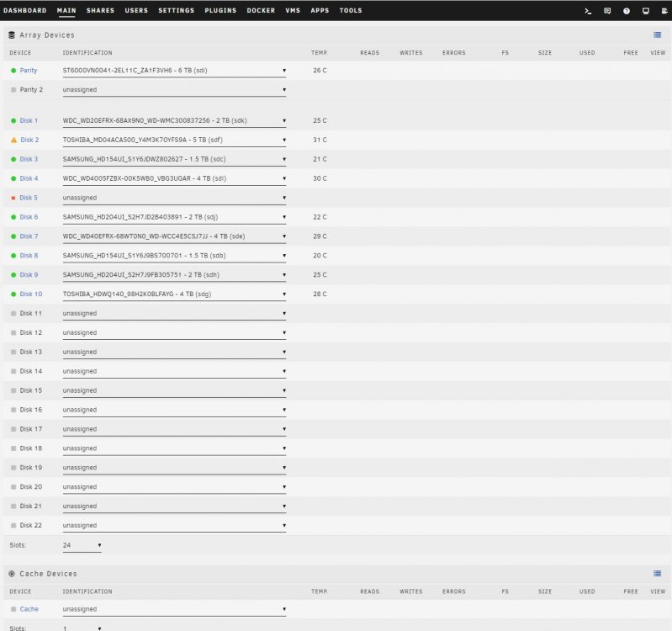The width and height of the screenshot is (672, 631).
Task: Open the VMs tab
Action: pos(293,10)
